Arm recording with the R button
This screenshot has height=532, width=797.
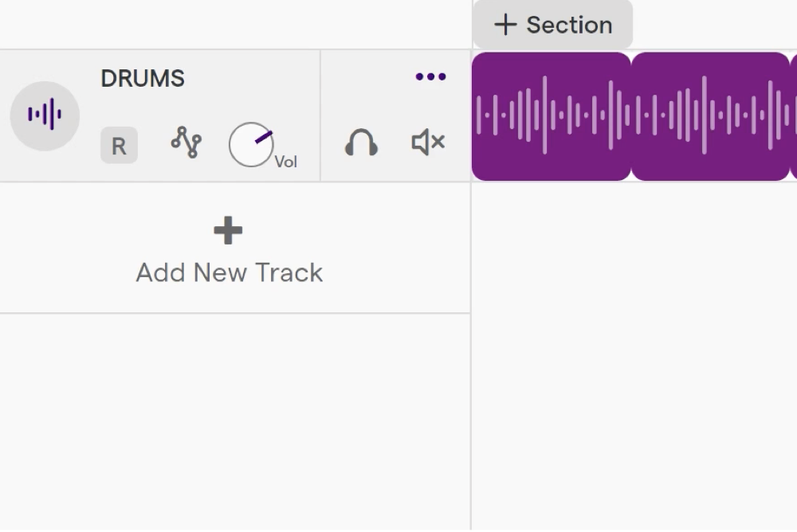pos(119,145)
